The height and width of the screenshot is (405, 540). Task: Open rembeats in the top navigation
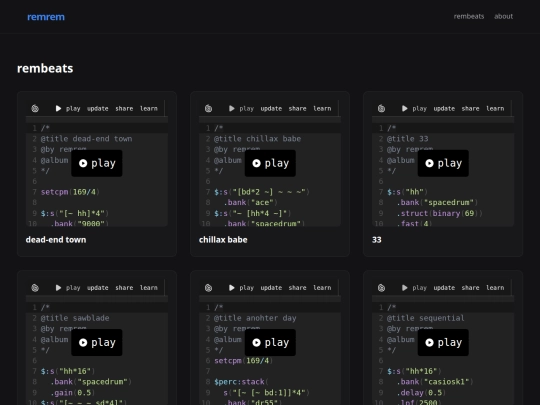click(x=469, y=16)
